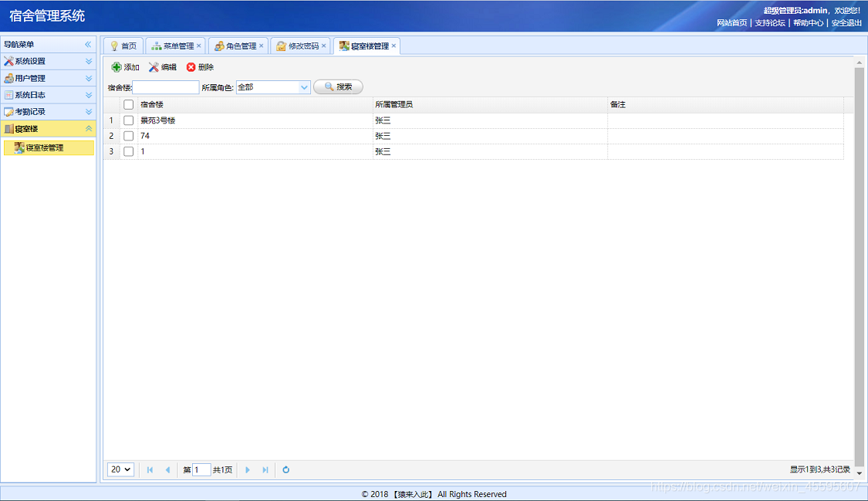Click the 寝室楼管理 submenu item icon
Viewport: 868px width, 501px height.
[x=19, y=147]
